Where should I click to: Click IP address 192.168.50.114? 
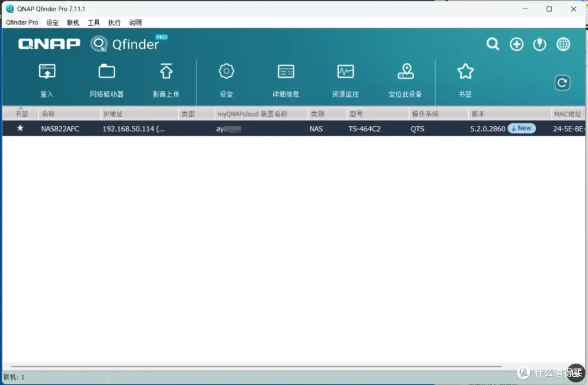coord(133,129)
